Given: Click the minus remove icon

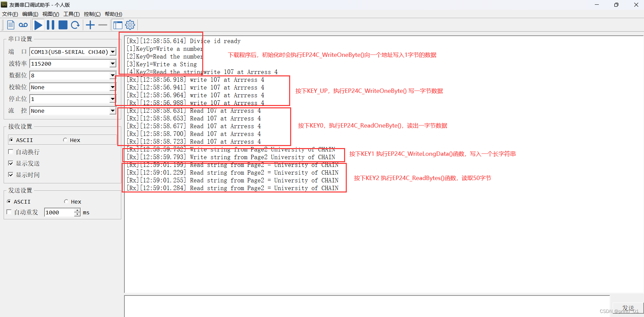Looking at the screenshot, I should pos(103,25).
